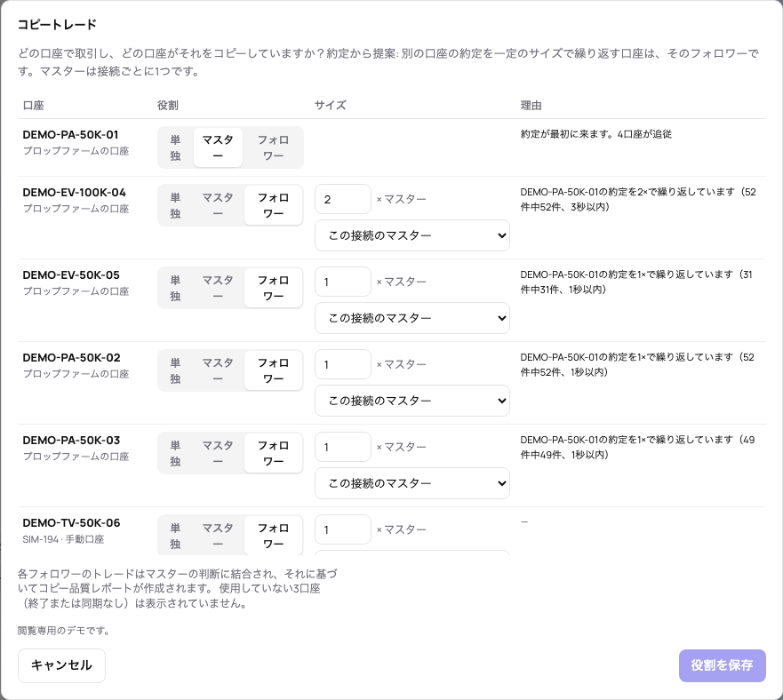
Task: Select フォロワー role for DEMO-TV-50K-06
Action: 273,536
